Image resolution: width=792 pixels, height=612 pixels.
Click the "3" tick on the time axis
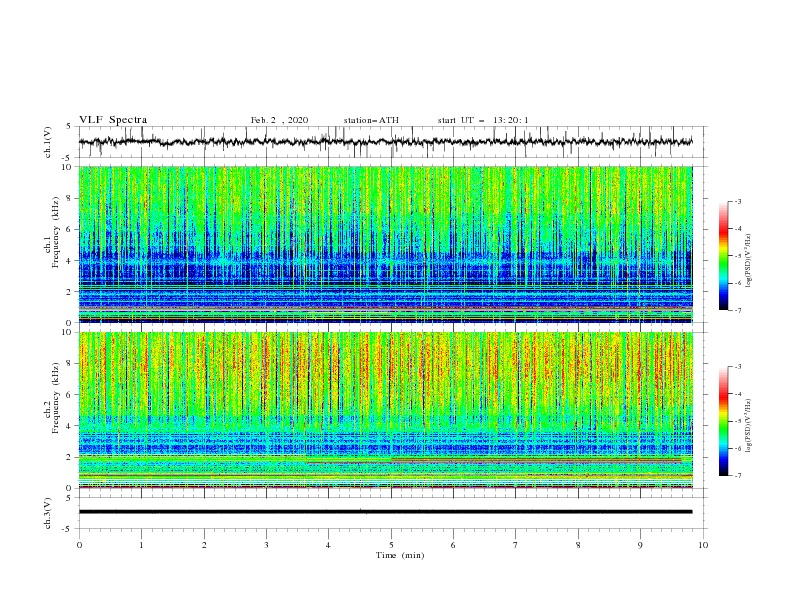[x=267, y=545]
